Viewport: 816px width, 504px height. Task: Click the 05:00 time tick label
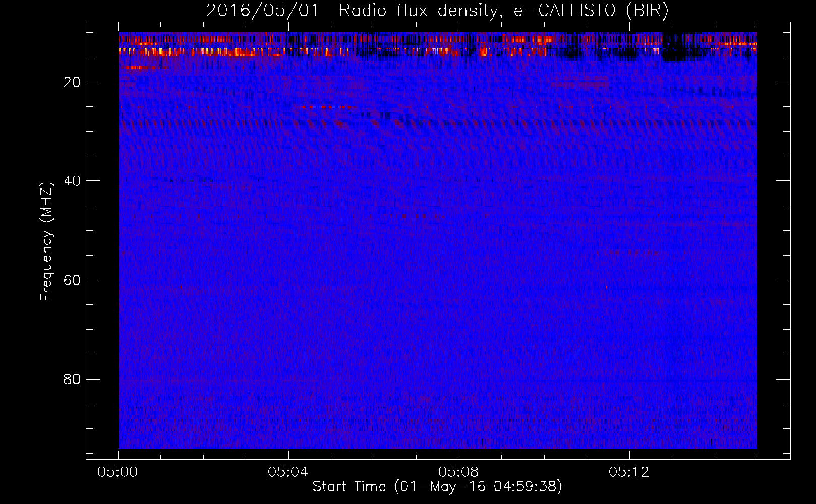(118, 472)
